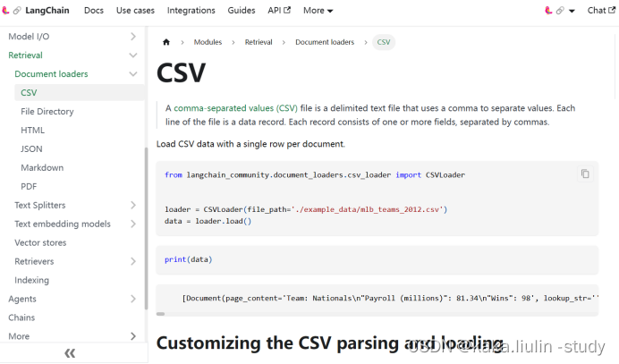
Task: Click 'print(data)' code text
Action: pyautogui.click(x=189, y=259)
